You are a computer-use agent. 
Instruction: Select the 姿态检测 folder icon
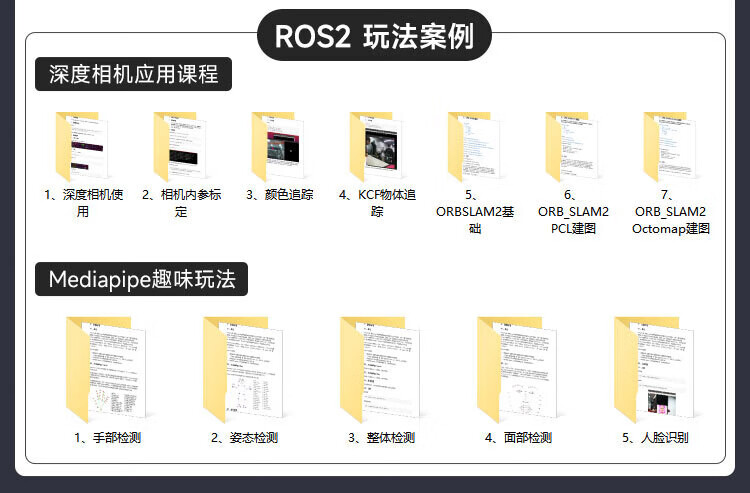[243, 370]
